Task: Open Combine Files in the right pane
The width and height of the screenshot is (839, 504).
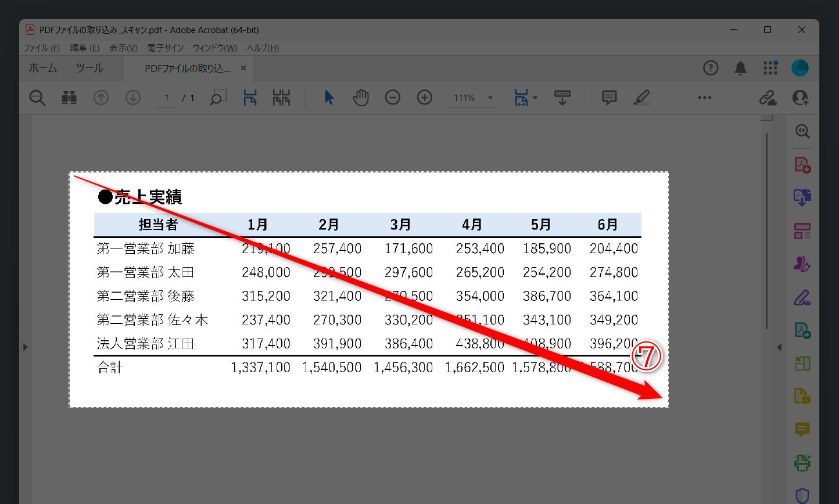Action: (802, 198)
